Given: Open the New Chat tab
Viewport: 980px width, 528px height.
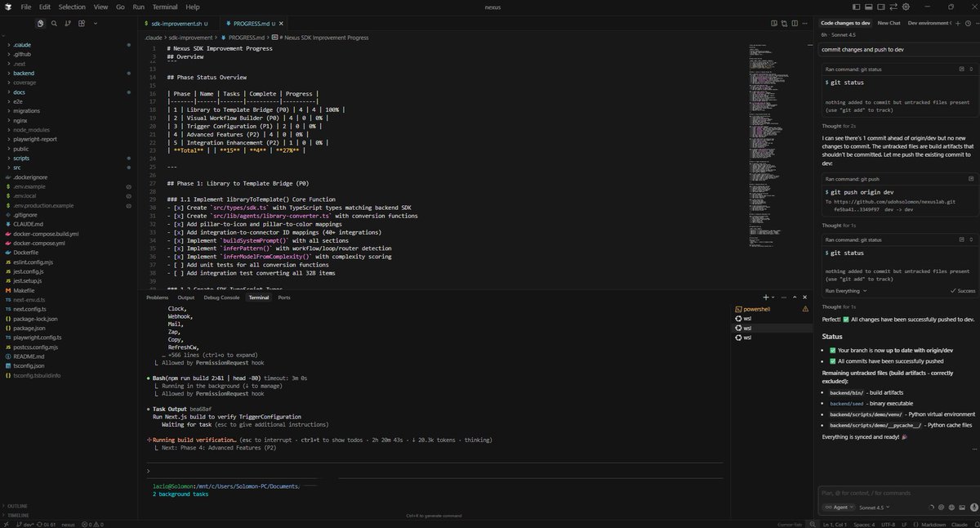Looking at the screenshot, I should [x=889, y=23].
